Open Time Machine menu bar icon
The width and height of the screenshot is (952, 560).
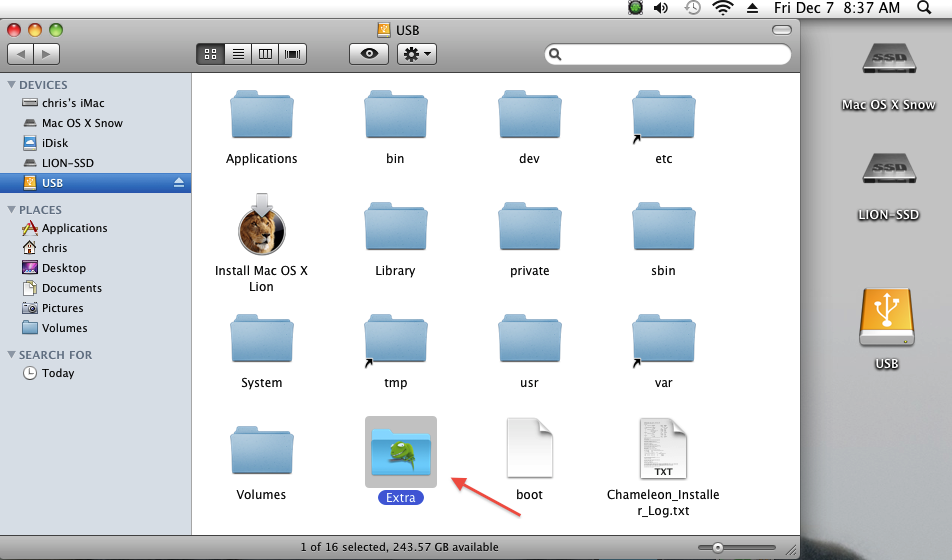pos(692,8)
